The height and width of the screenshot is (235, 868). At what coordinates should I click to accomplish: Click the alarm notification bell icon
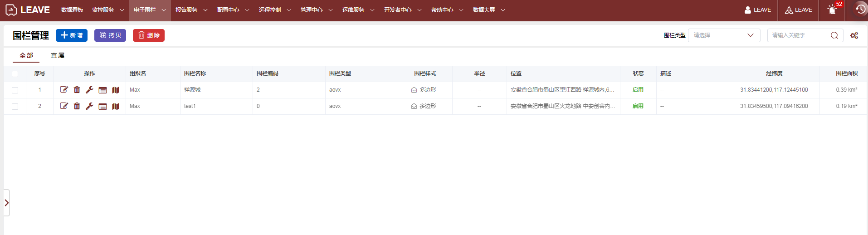832,10
